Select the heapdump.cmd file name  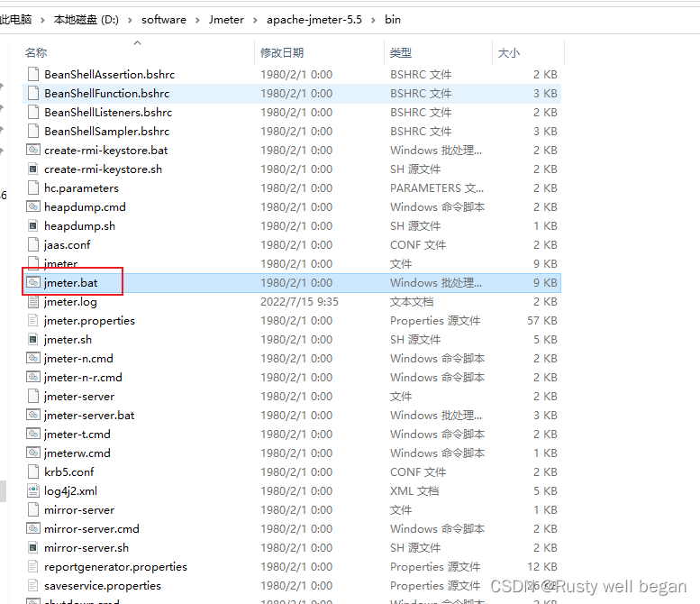(x=85, y=206)
